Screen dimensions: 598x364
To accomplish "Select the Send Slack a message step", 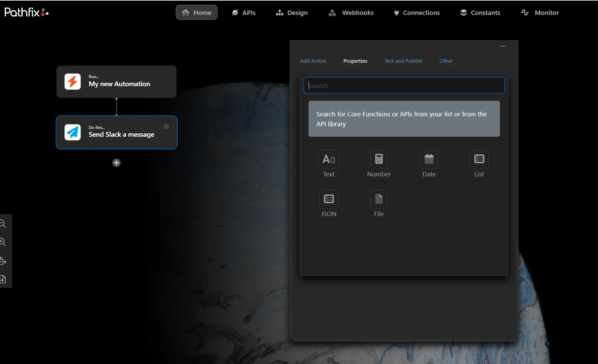I will tap(116, 132).
